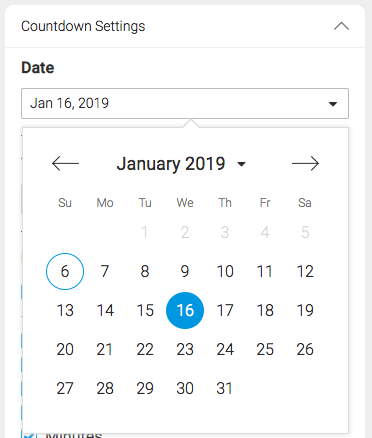This screenshot has height=438, width=372.
Task: Pick January 31 in the calendar
Action: (225, 388)
